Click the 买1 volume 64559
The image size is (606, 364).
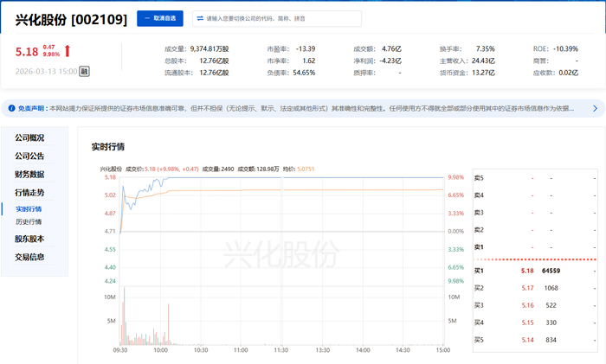click(551, 271)
